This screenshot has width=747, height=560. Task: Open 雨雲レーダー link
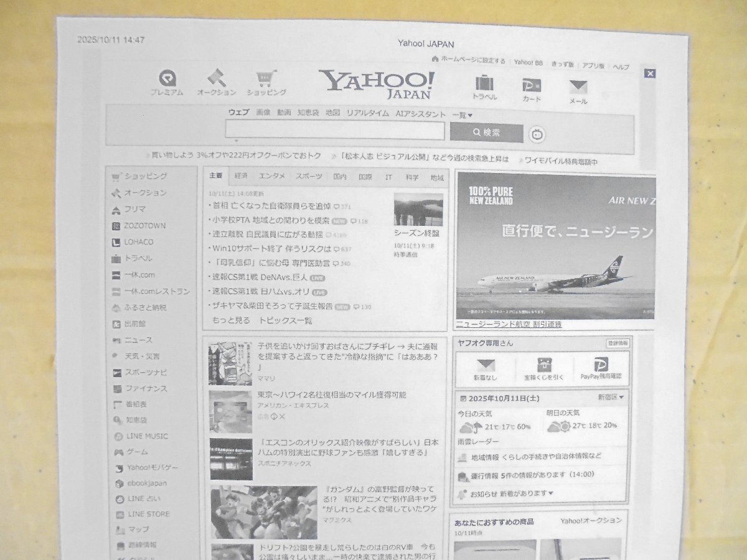point(478,442)
